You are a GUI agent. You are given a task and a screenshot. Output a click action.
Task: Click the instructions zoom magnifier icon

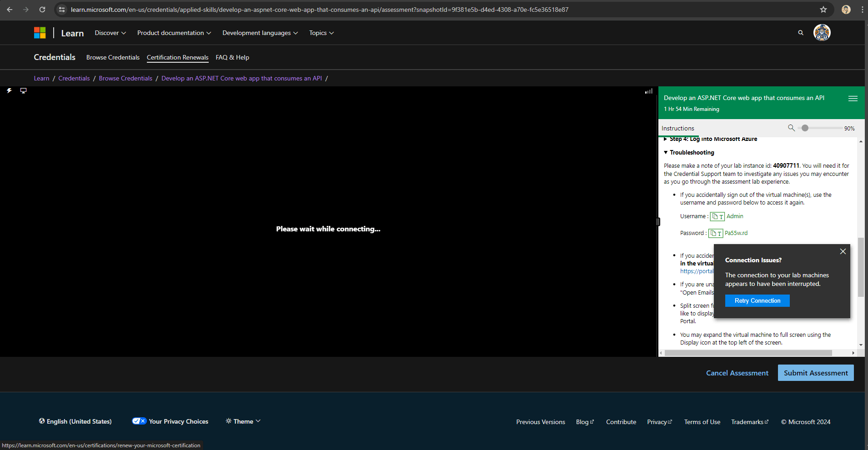click(792, 128)
